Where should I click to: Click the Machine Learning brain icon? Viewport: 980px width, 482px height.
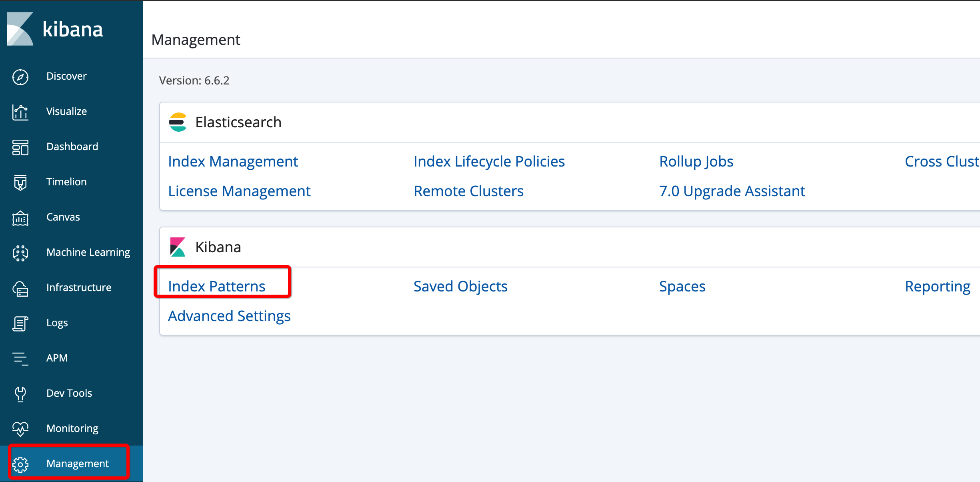click(20, 253)
